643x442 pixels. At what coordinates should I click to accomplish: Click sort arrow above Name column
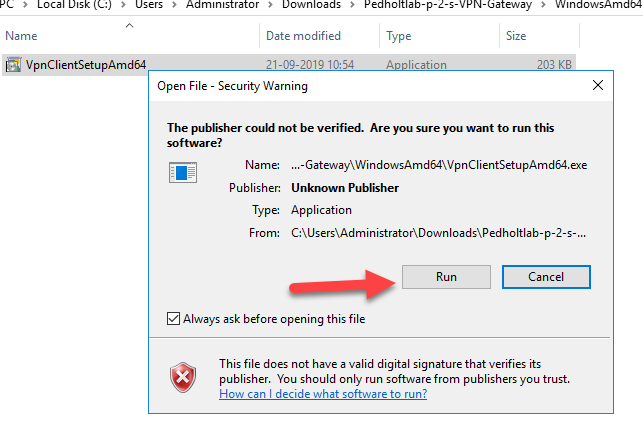click(130, 25)
